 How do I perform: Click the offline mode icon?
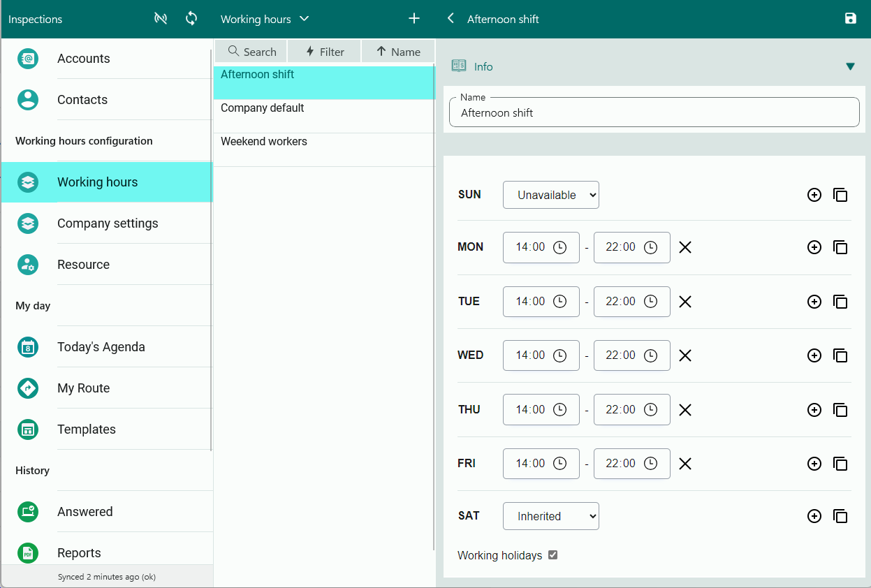[161, 19]
